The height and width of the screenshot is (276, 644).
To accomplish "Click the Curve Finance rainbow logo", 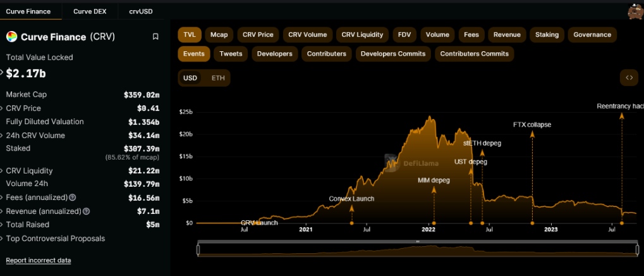I will pyautogui.click(x=11, y=37).
